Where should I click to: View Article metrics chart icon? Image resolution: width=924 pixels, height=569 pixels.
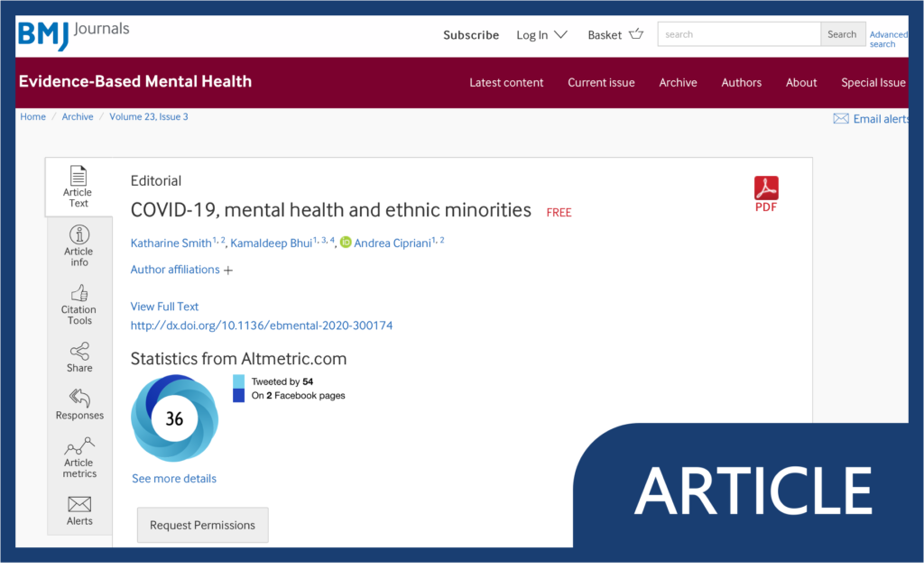79,446
